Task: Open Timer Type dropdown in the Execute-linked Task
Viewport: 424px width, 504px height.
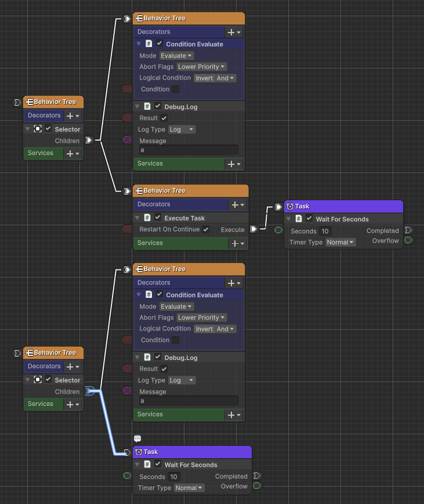Action: (340, 242)
